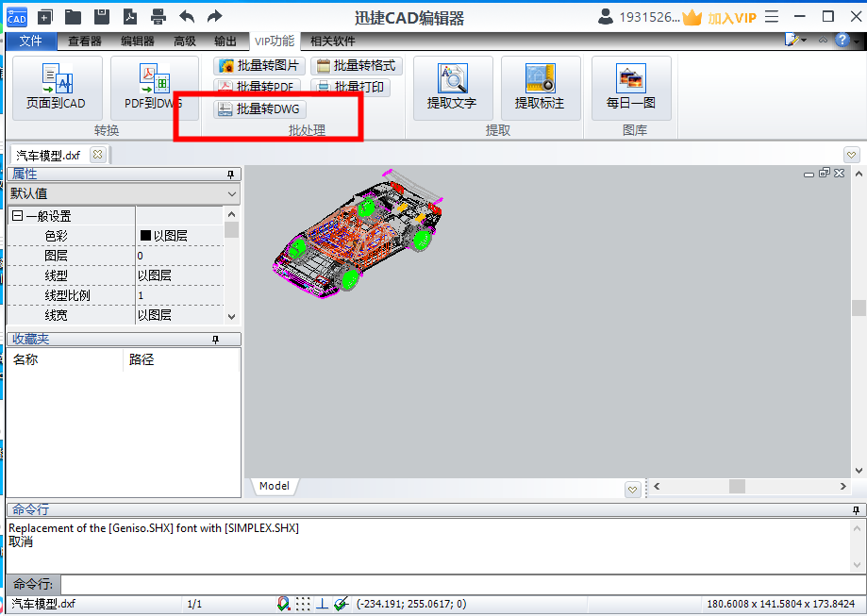Switch to the 高级 ribbon tab
This screenshot has height=616, width=867.
pos(185,41)
